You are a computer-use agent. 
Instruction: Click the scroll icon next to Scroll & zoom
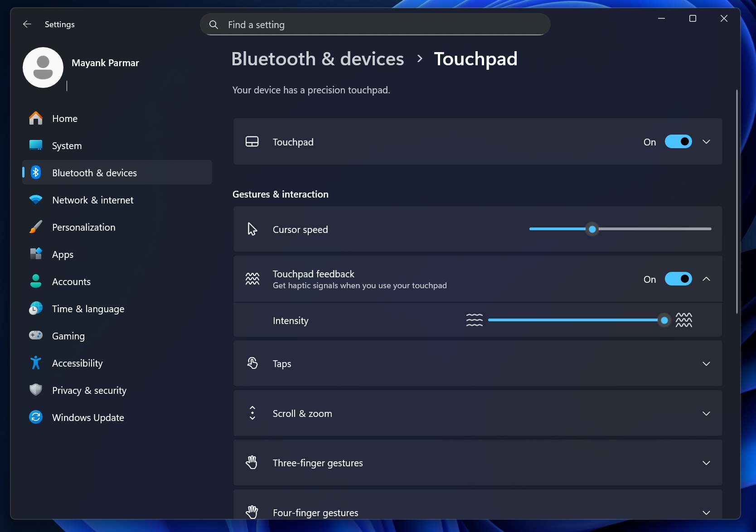tap(252, 413)
